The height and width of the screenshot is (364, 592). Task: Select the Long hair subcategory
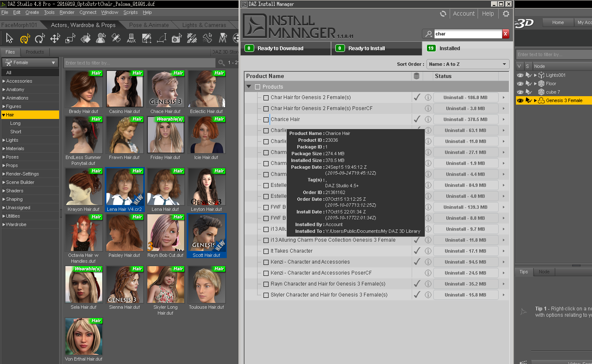tap(15, 123)
